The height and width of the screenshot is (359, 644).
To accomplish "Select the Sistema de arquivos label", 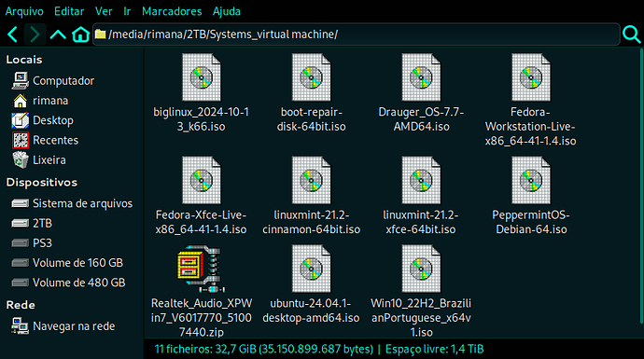I will tap(82, 203).
